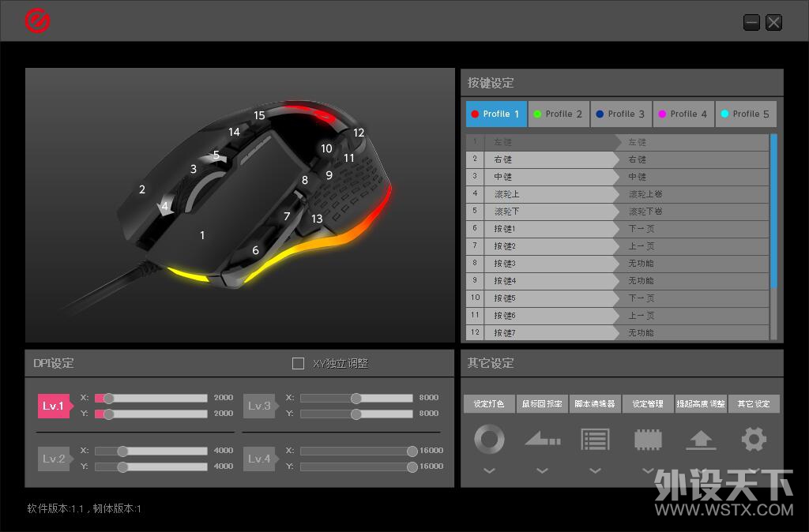Open the script editor list icon
This screenshot has width=809, height=532.
pos(596,439)
